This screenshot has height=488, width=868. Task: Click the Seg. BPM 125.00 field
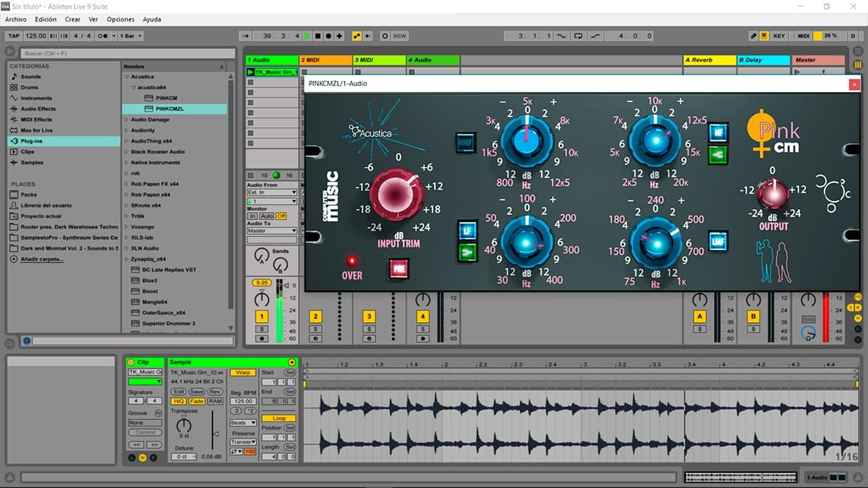pyautogui.click(x=242, y=401)
